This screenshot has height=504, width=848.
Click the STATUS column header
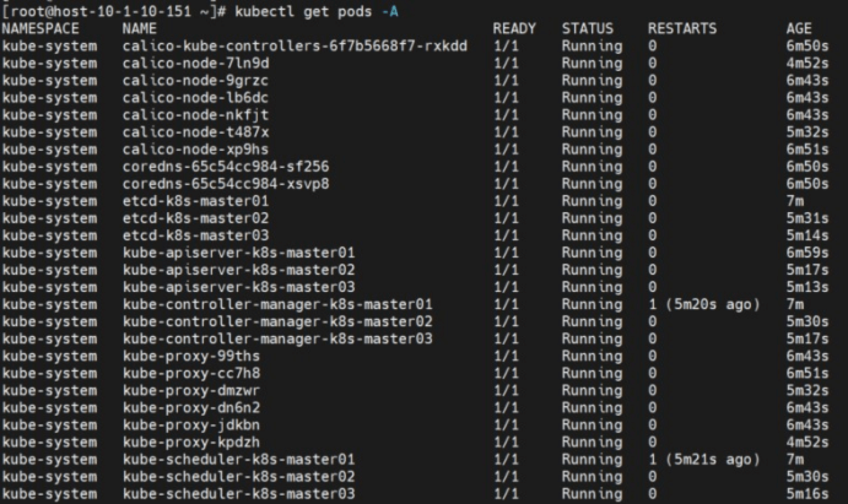coord(587,29)
